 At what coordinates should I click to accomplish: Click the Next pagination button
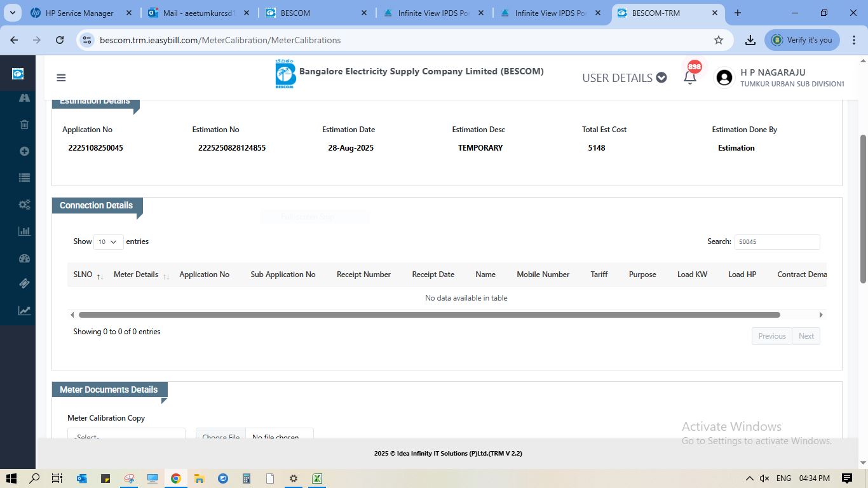click(806, 336)
